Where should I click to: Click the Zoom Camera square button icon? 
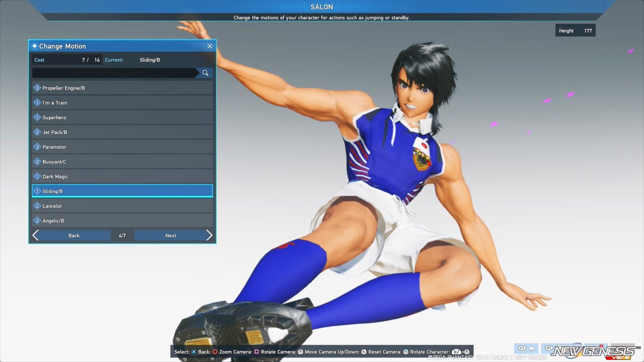coord(256,352)
